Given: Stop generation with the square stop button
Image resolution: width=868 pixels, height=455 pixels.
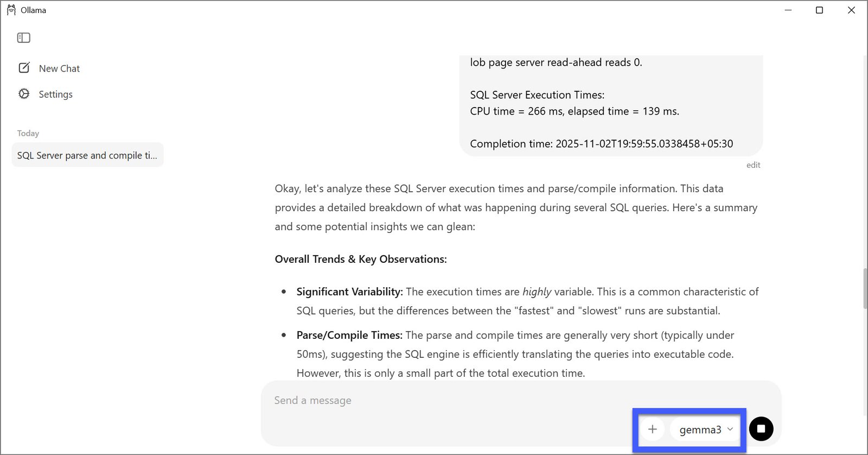Looking at the screenshot, I should pyautogui.click(x=761, y=428).
